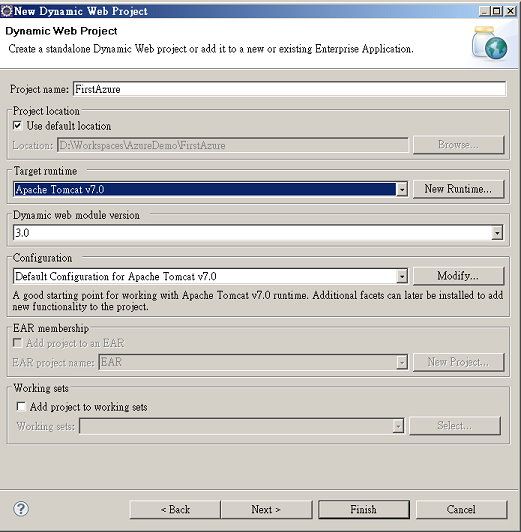Screen dimensions: 521x532
Task: Click Default Configuration for Apache Tomcat v7.0 combo
Action: pos(211,277)
